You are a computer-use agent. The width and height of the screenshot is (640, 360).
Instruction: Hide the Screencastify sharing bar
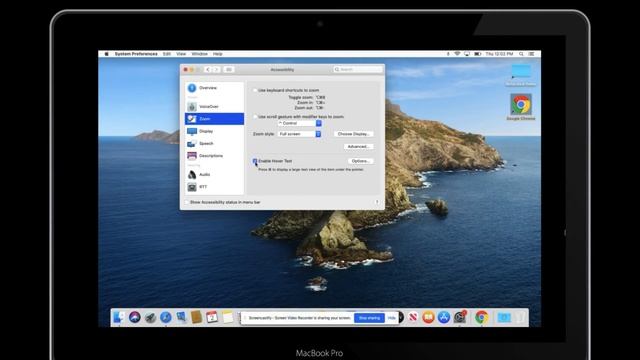point(392,318)
